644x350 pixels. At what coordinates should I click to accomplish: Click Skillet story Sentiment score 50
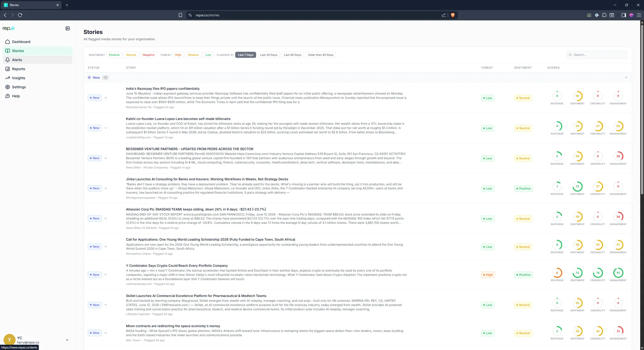[577, 303]
